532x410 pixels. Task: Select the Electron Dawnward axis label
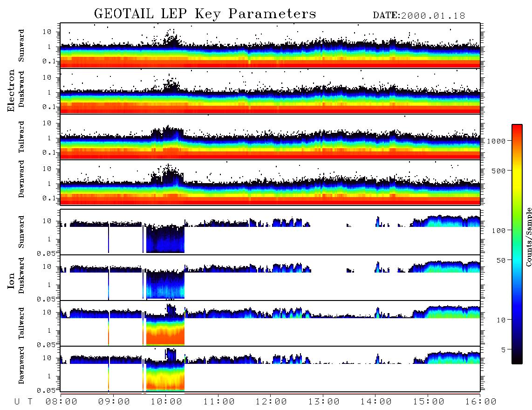coord(21,179)
